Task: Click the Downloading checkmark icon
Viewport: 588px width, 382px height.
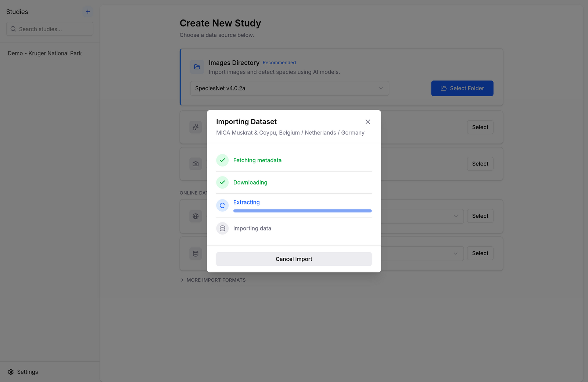Action: (222, 182)
